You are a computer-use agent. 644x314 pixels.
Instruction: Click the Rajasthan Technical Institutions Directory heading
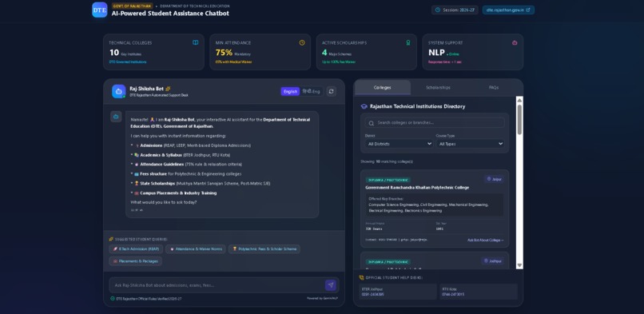coord(417,106)
